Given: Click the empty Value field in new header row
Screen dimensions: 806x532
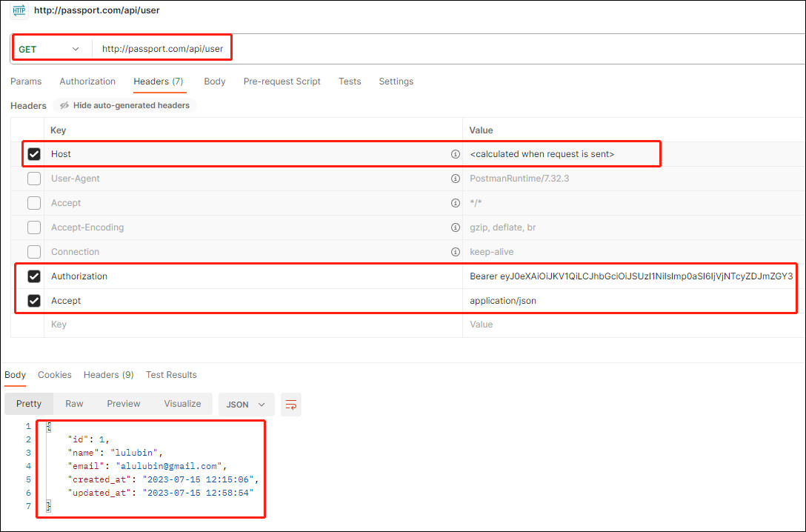Looking at the screenshot, I should point(634,325).
